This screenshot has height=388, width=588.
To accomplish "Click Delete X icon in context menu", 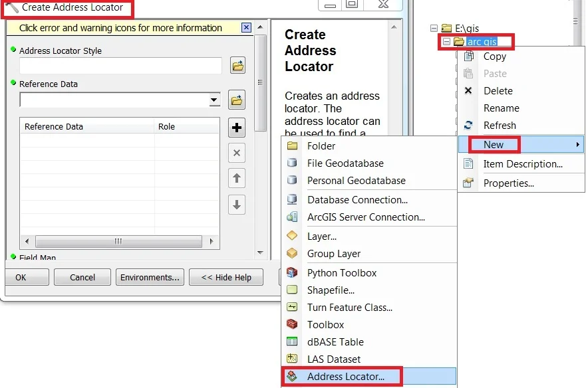I will click(x=468, y=90).
